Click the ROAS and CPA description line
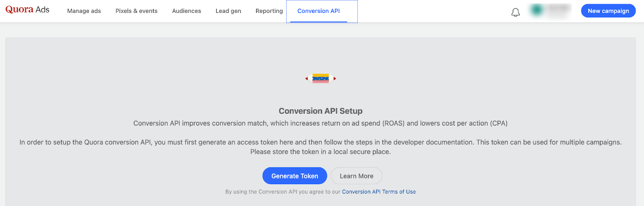The width and height of the screenshot is (644, 206). (320, 123)
